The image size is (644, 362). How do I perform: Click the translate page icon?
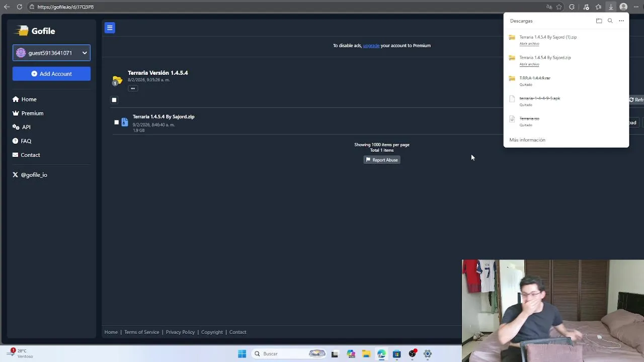coord(549,7)
